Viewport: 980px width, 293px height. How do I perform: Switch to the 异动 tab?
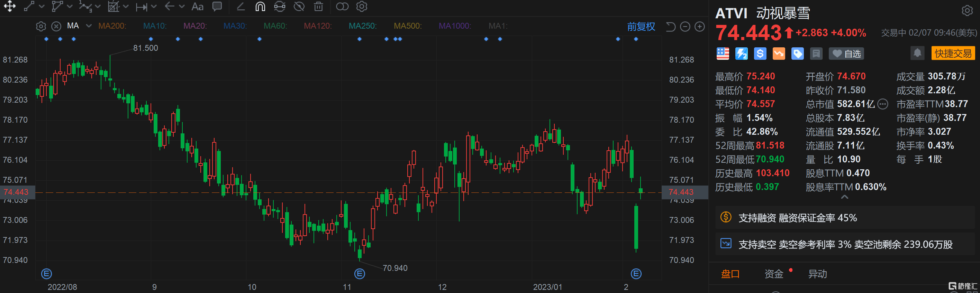(817, 274)
